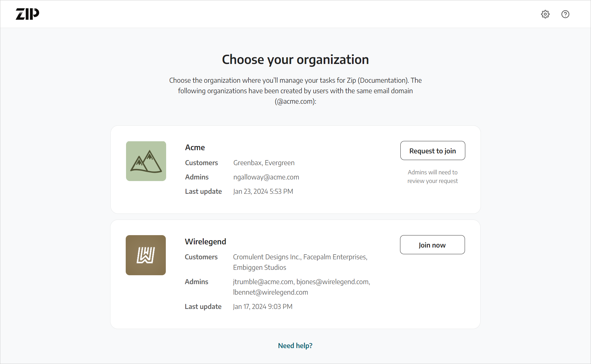This screenshot has width=591, height=364.
Task: Open the Need help? link
Action: click(295, 346)
